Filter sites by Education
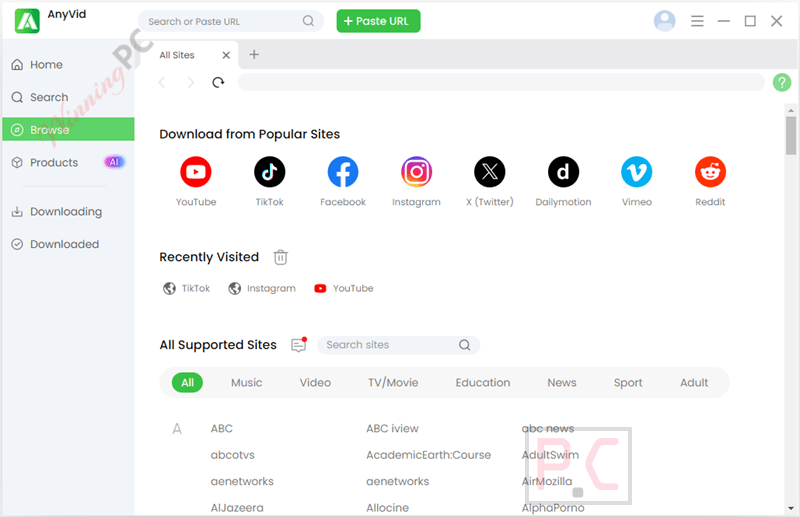 (483, 383)
